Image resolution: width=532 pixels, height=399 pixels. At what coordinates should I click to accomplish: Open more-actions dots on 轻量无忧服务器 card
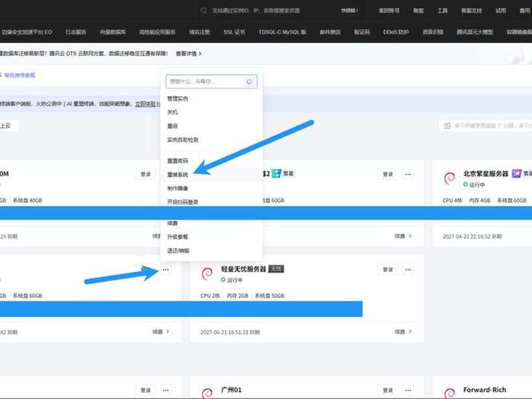click(408, 270)
